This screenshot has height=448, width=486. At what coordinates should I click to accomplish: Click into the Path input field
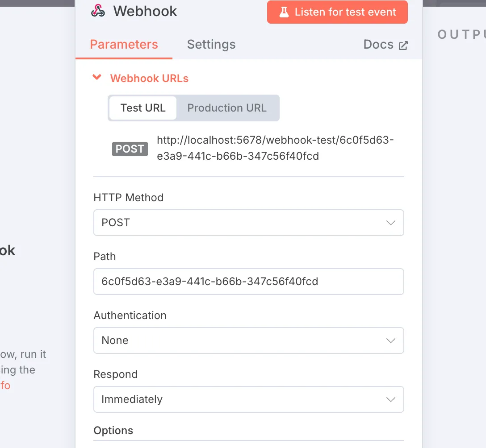(x=248, y=282)
